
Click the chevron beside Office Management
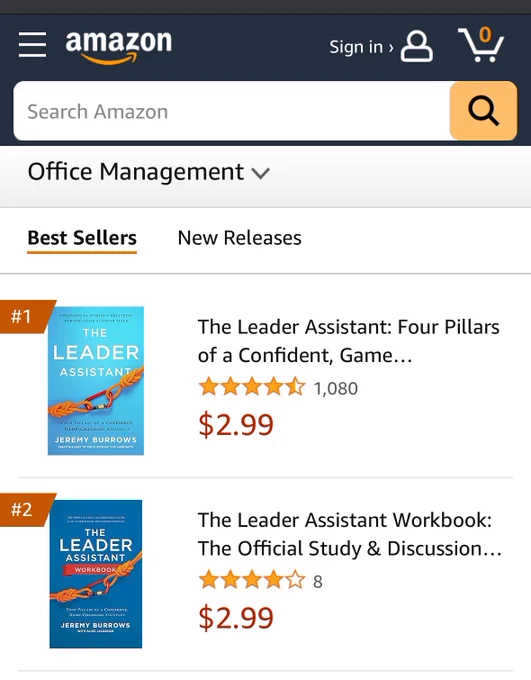(261, 173)
